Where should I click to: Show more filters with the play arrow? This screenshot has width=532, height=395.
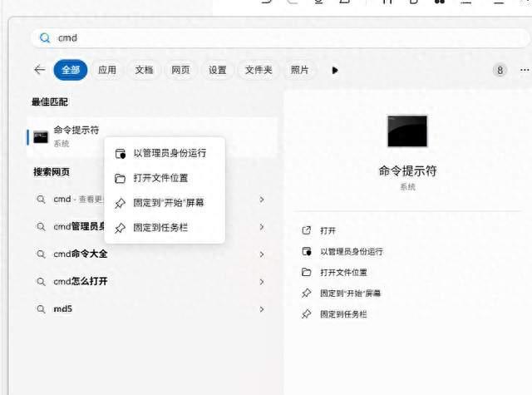pos(335,70)
